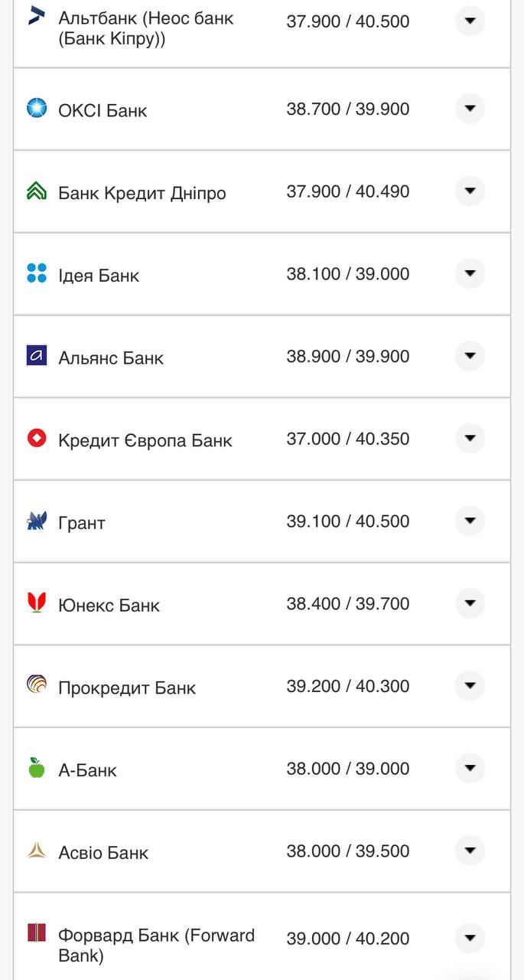Open the Форвард Банк (Forward Bank) name link
This screenshot has width=524, height=980.
[156, 945]
